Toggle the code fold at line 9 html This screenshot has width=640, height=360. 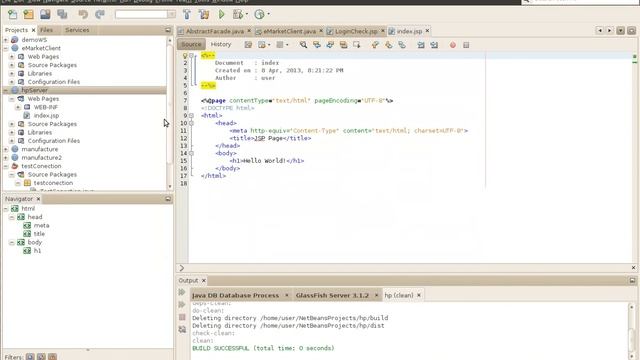tap(191, 116)
